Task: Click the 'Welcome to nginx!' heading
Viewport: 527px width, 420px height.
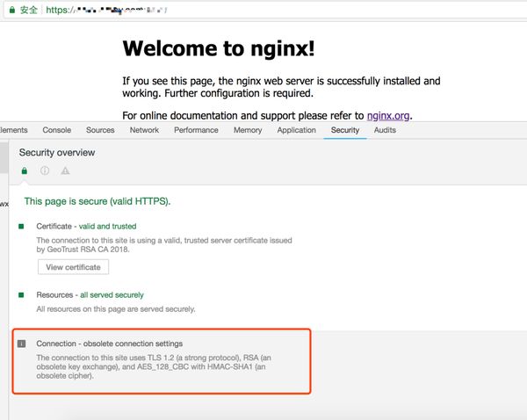Action: [219, 48]
